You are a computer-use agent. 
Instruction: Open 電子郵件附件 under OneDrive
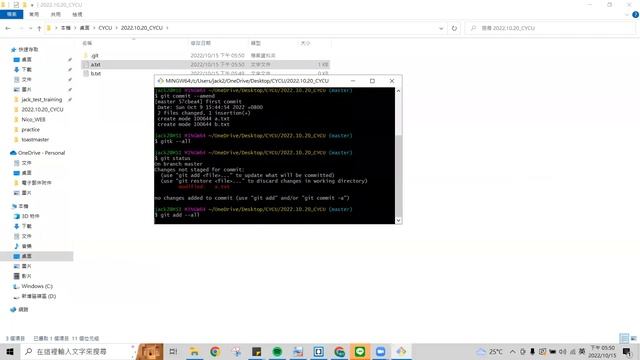click(36, 182)
